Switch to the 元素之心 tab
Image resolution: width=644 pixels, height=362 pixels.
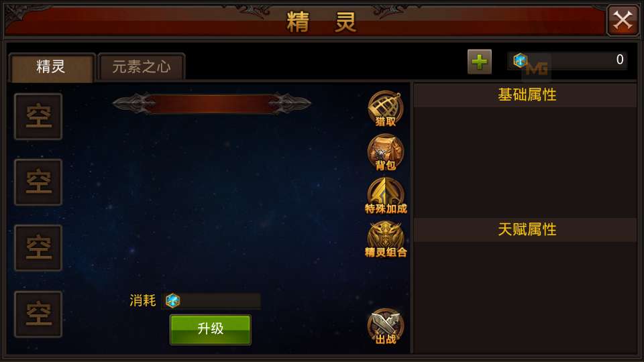[142, 67]
